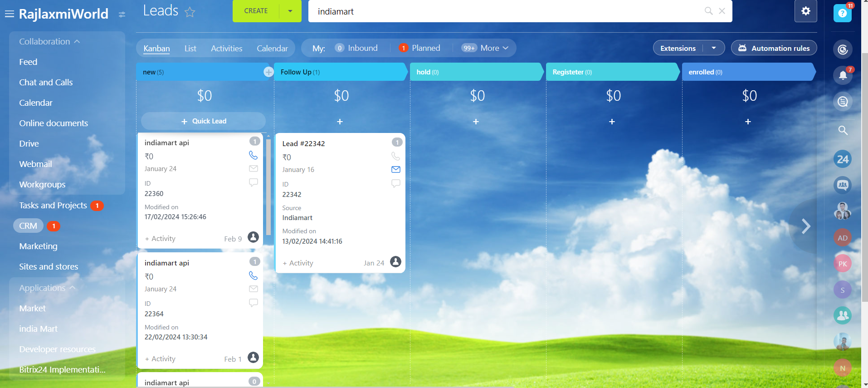Toggle the Inbound counter filter
868x388 pixels.
[x=356, y=48]
